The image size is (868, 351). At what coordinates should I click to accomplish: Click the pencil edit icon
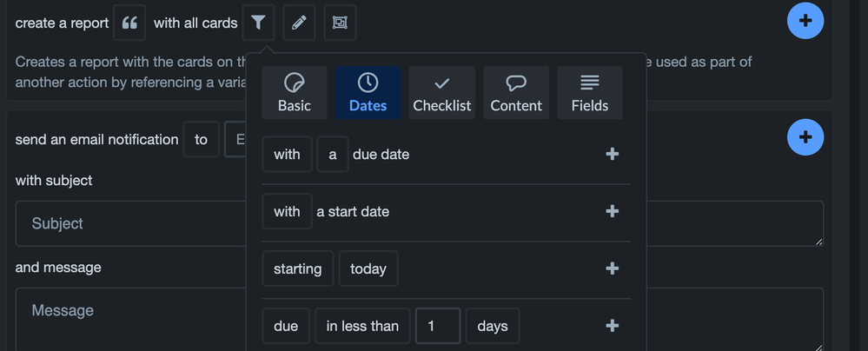point(299,23)
